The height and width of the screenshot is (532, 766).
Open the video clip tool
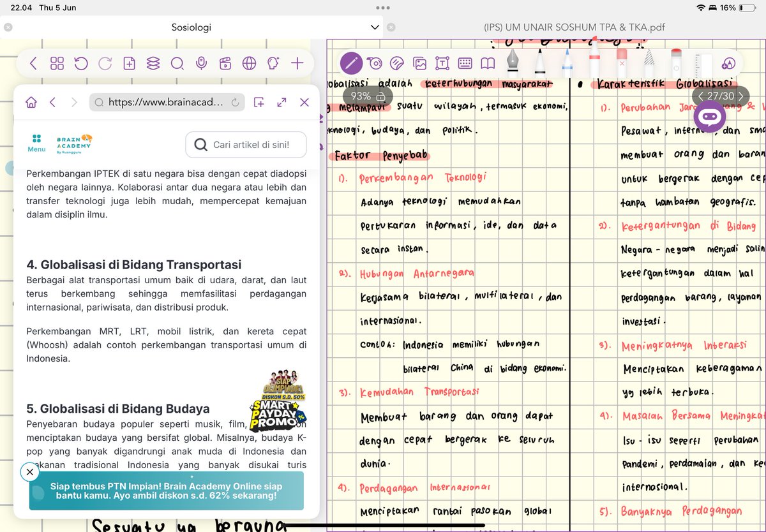coord(225,63)
